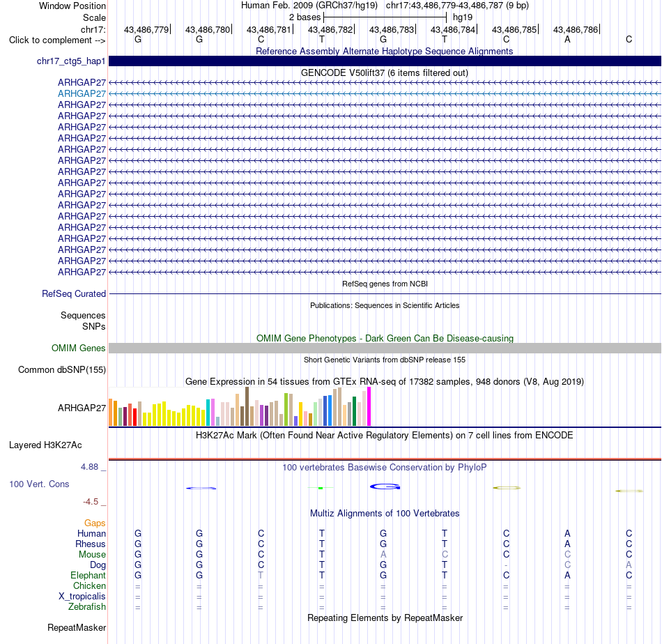The image size is (662, 644).
Task: Open the Reference Assembly Alternate Haplotype Sequence Alignments track title
Action: click(x=384, y=51)
